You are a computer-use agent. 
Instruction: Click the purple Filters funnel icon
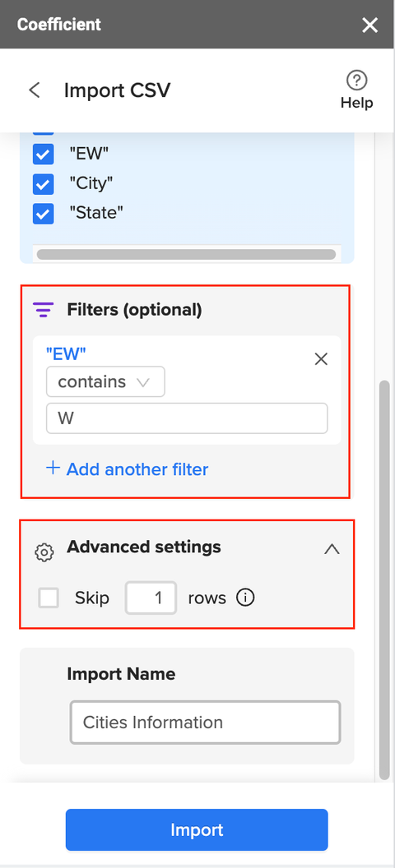click(x=44, y=310)
